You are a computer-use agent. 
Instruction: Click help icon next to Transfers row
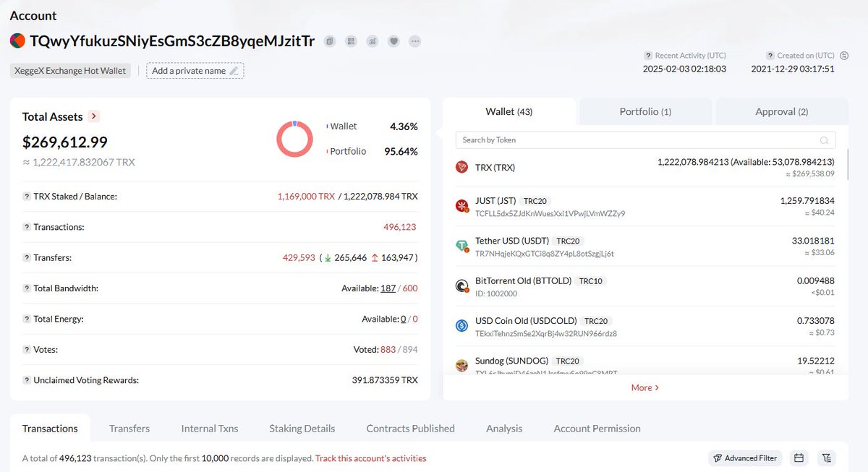(x=26, y=257)
